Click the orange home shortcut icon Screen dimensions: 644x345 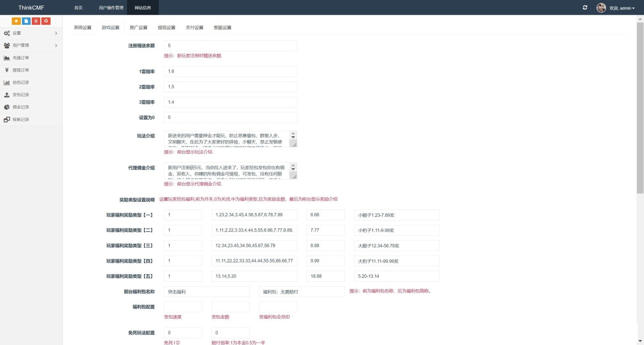click(x=16, y=21)
